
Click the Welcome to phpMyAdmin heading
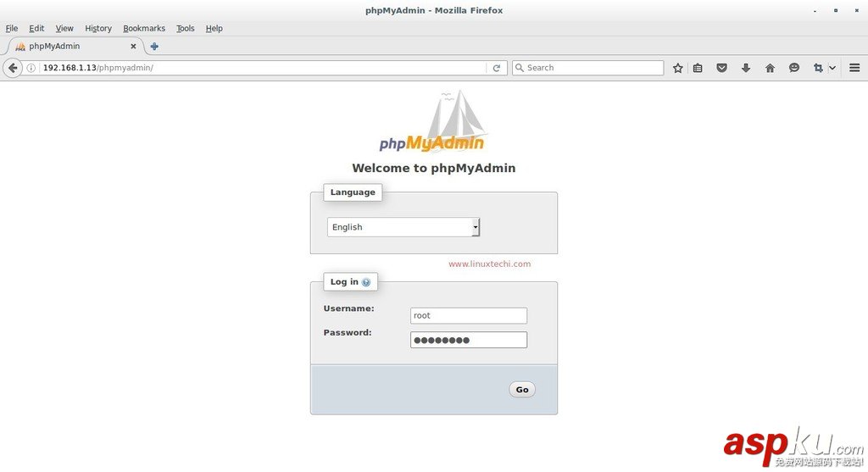pyautogui.click(x=433, y=169)
